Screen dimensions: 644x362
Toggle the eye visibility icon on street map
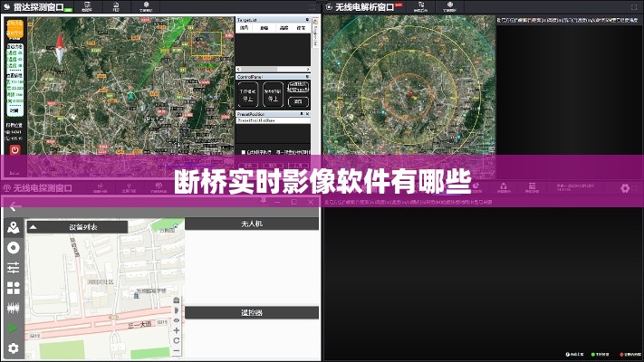coord(177,320)
